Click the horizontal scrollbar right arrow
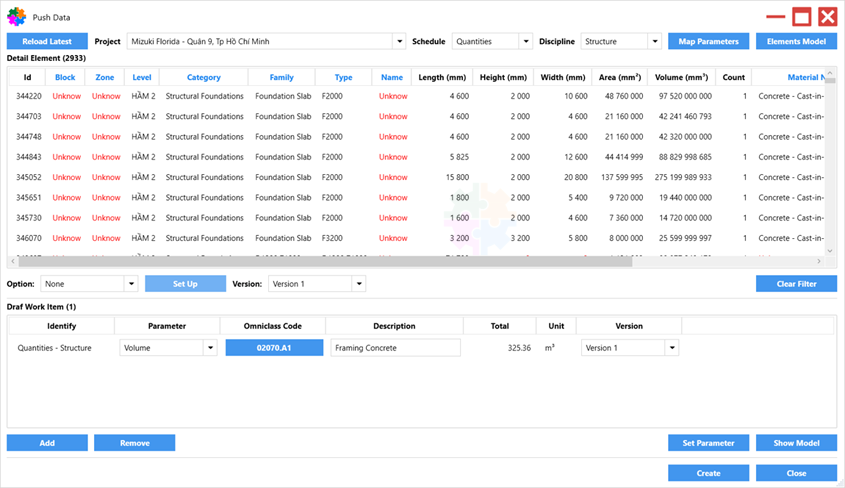This screenshot has width=845, height=488. tap(819, 261)
